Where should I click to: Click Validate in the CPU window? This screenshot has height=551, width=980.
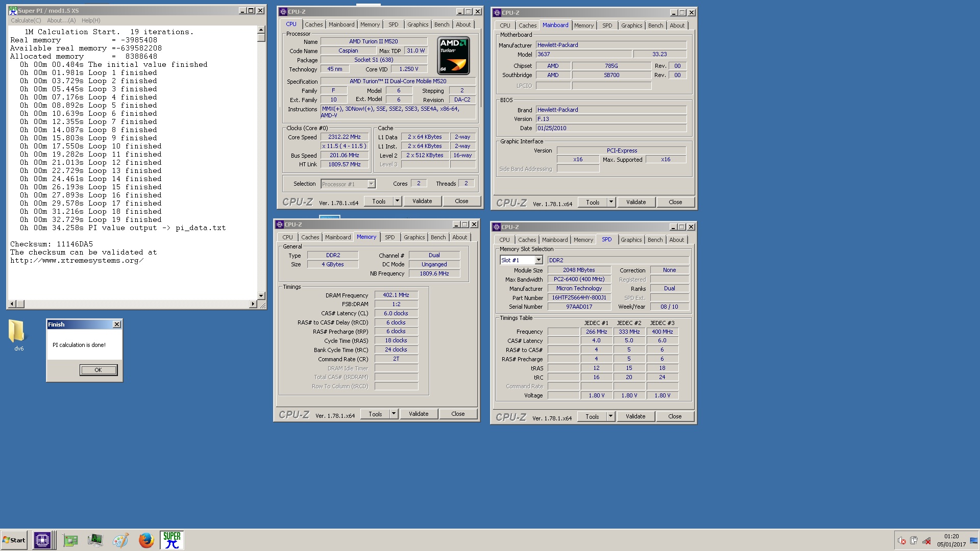pos(422,201)
